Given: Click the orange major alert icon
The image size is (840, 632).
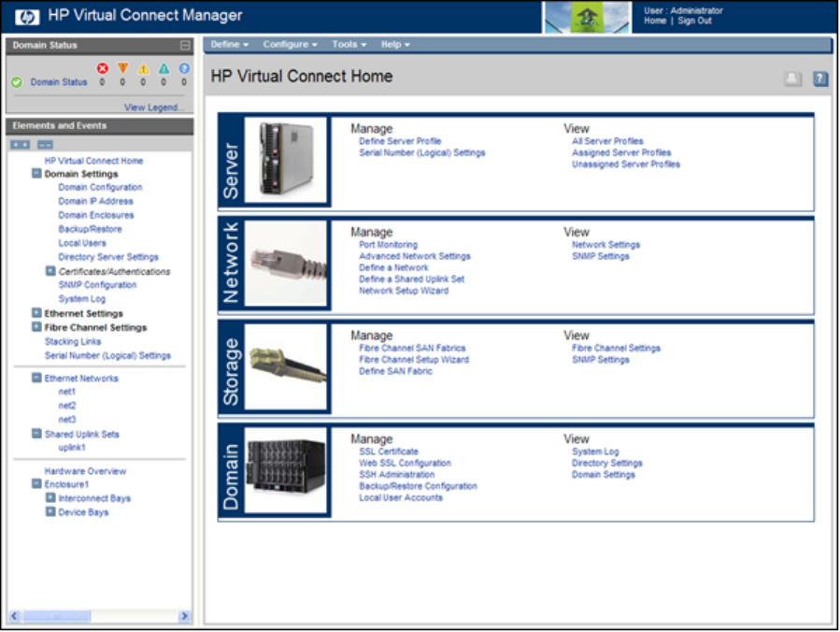Looking at the screenshot, I should (122, 68).
